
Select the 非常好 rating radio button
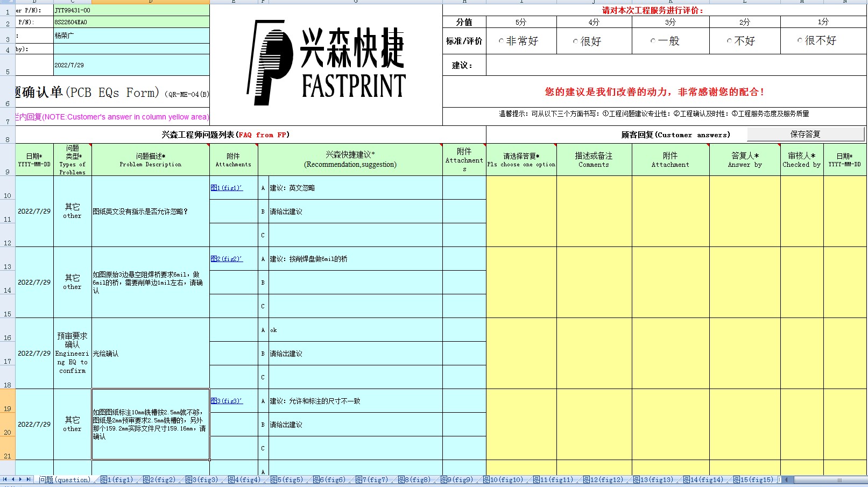click(501, 41)
